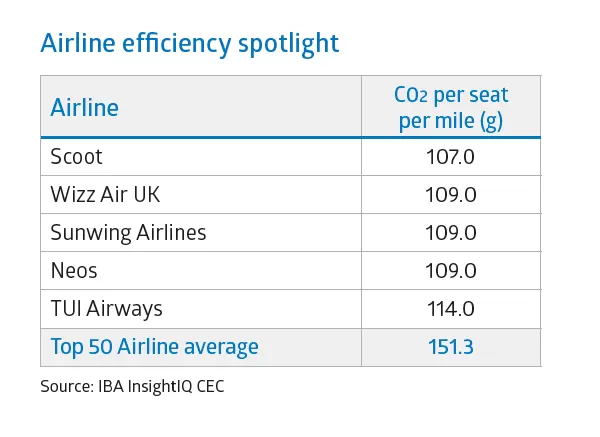Click Wizz Air UK's 109.0 value
This screenshot has width=600, height=437.
click(450, 194)
